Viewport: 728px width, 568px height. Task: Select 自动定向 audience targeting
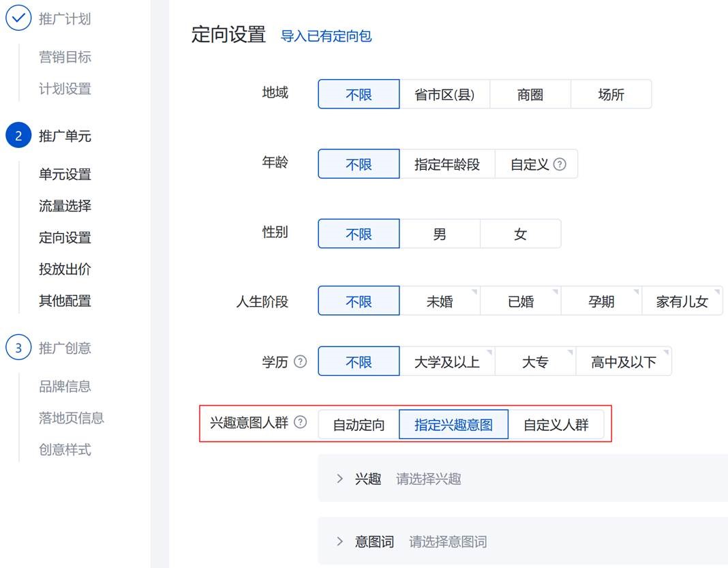[x=359, y=425]
